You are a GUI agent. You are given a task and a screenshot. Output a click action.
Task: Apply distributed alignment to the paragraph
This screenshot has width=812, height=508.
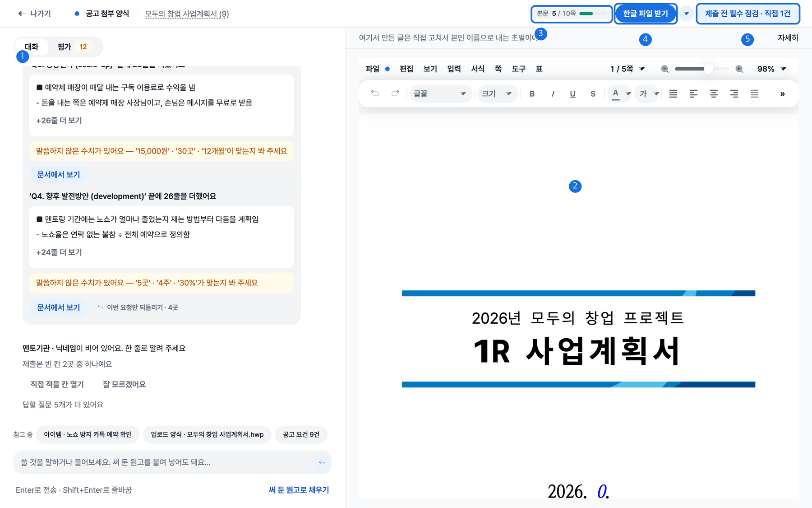tap(754, 94)
